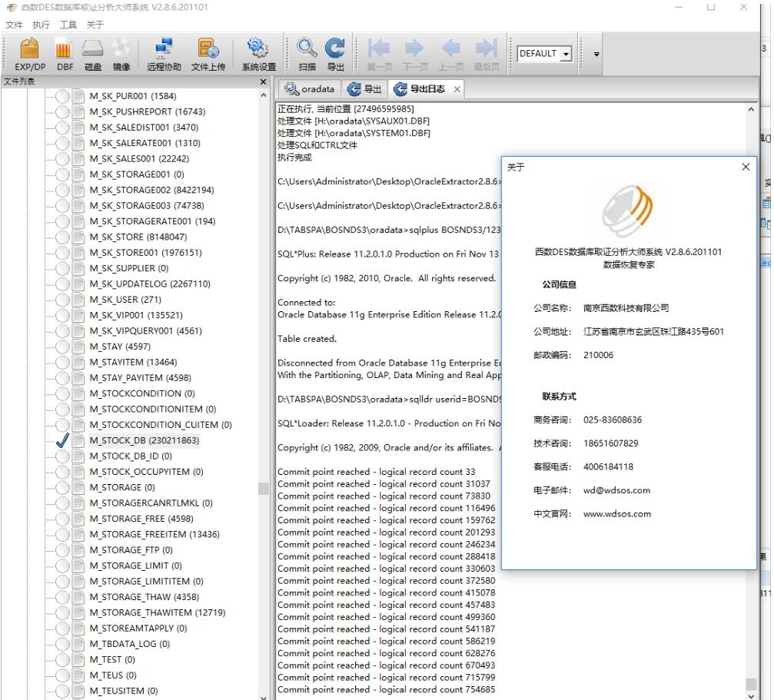Check the M_SK_UPDATELOG table checkbox
Screen dimensions: 774x700
pyautogui.click(x=63, y=284)
